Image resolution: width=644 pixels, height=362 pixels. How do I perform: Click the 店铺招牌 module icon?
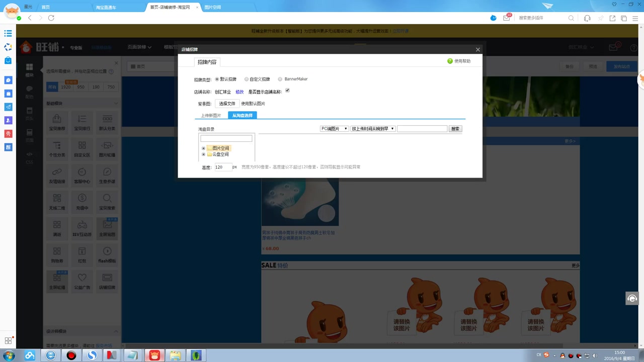point(107,281)
